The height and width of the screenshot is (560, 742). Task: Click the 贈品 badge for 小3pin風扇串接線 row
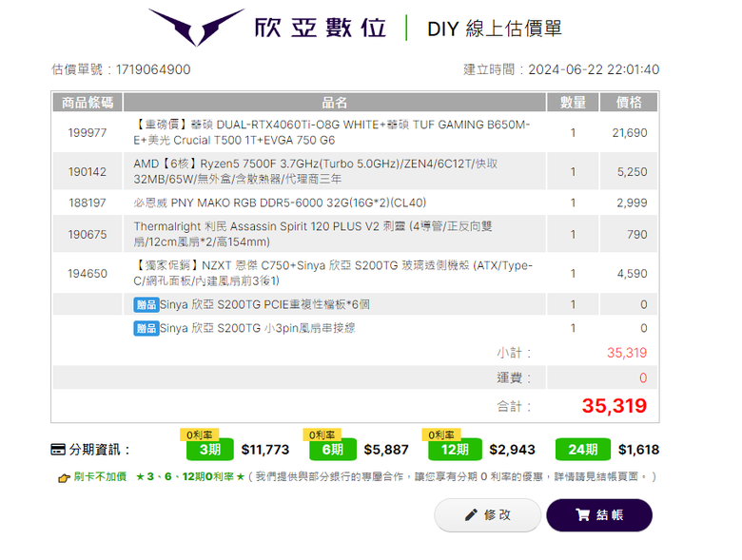(x=146, y=328)
